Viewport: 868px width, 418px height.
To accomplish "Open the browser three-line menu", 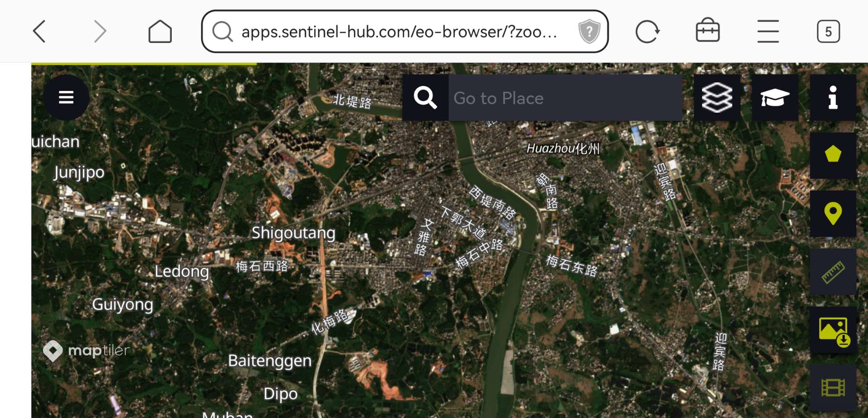I will tap(768, 31).
